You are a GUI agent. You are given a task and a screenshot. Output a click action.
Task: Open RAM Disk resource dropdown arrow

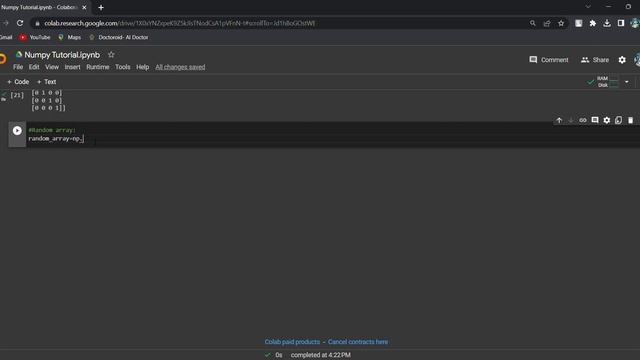coord(627,82)
